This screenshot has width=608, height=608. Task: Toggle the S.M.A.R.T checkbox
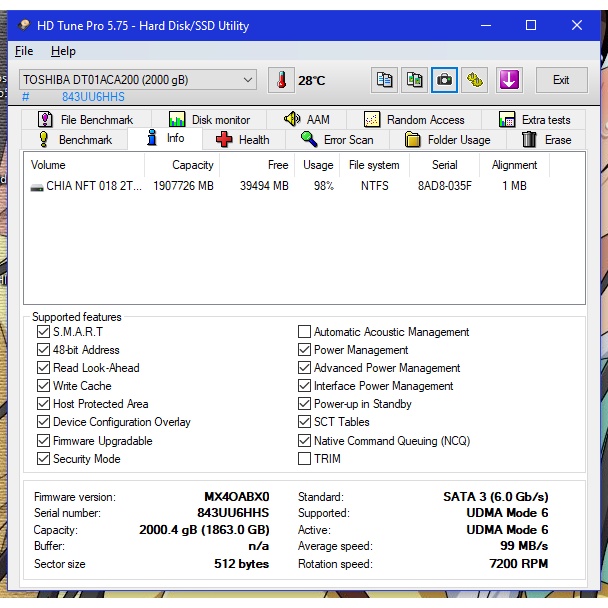[x=43, y=332]
